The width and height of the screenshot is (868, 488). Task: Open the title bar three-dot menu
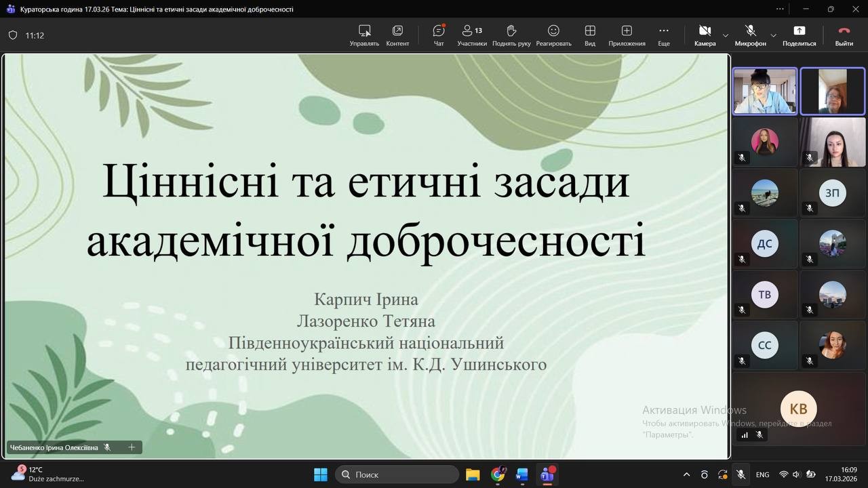pyautogui.click(x=781, y=9)
